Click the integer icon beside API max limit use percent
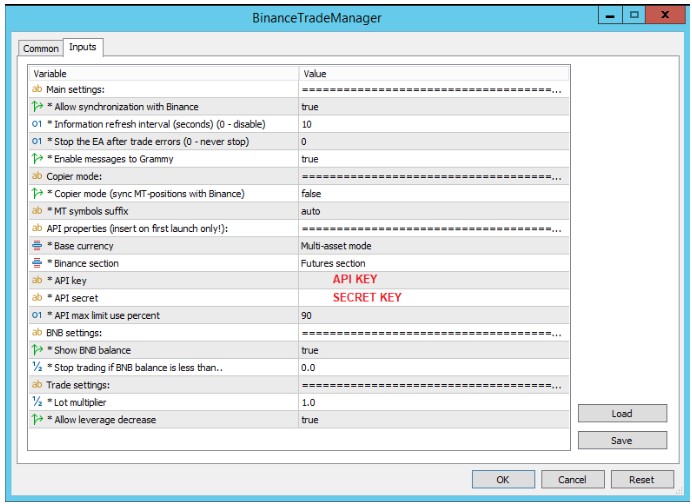 click(x=37, y=315)
